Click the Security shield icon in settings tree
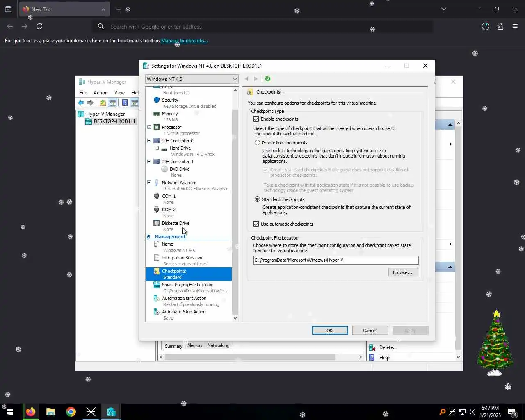 (156, 100)
